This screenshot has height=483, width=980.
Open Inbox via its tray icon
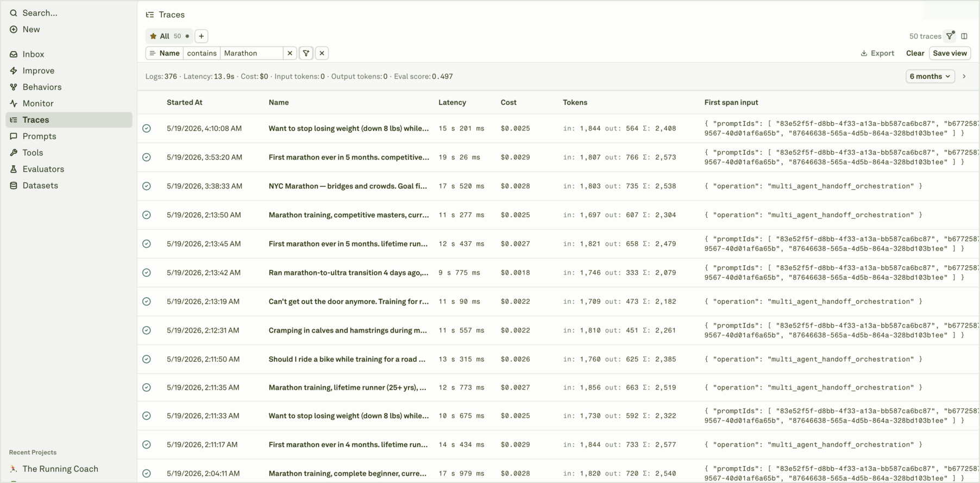(x=14, y=54)
